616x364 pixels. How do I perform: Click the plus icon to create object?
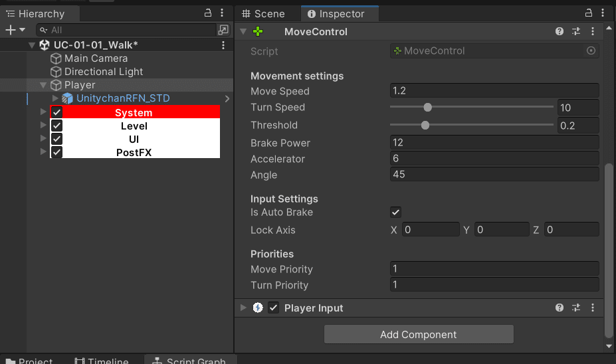(x=11, y=30)
